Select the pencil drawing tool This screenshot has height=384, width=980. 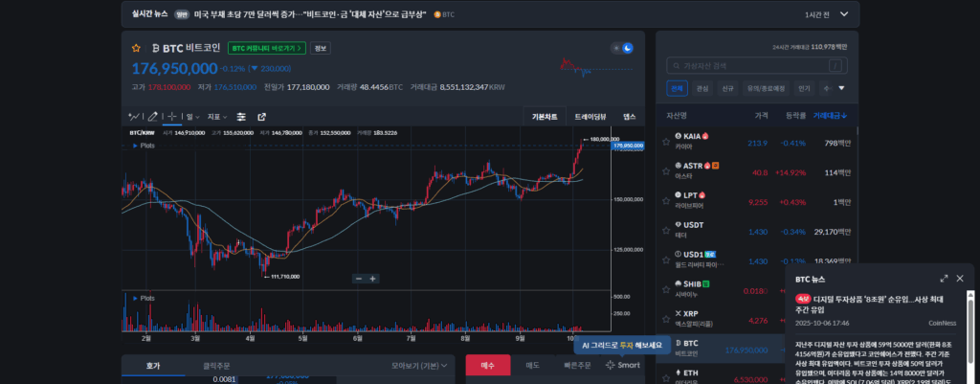tap(153, 116)
